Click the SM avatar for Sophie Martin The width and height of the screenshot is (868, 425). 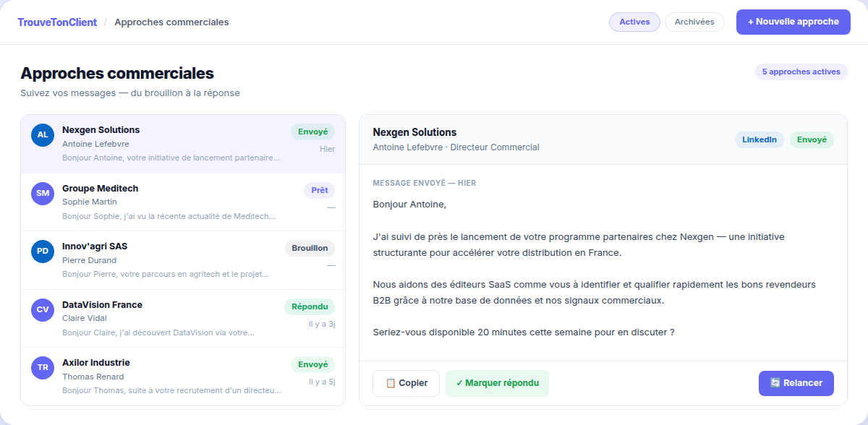click(43, 194)
